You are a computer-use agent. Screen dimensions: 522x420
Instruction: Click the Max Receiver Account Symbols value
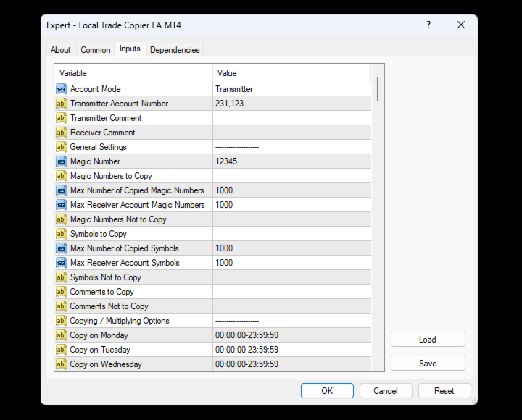[291, 263]
